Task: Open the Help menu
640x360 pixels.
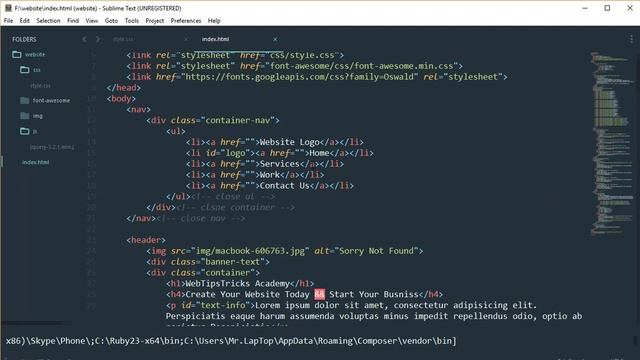Action: (x=214, y=21)
